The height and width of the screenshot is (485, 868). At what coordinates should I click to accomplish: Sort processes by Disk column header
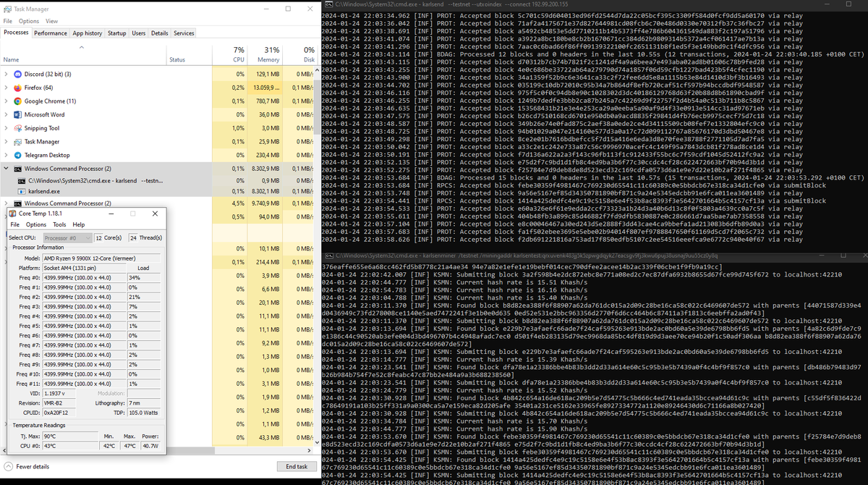(x=299, y=54)
